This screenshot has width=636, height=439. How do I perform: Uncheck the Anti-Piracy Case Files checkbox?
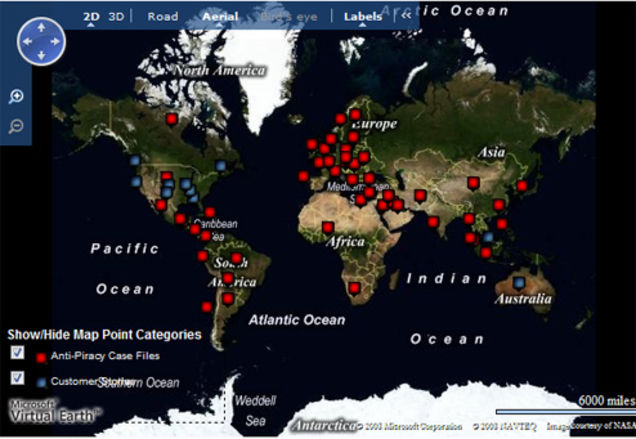click(17, 353)
